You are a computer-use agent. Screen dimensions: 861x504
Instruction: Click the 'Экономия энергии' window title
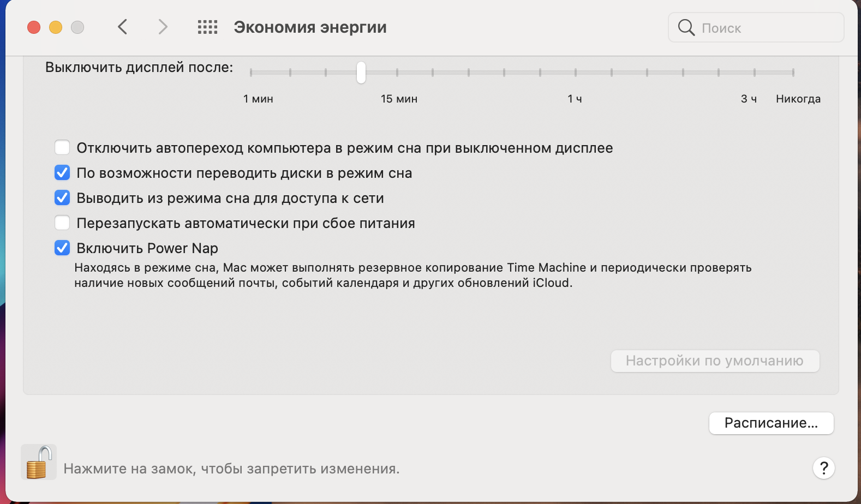310,27
